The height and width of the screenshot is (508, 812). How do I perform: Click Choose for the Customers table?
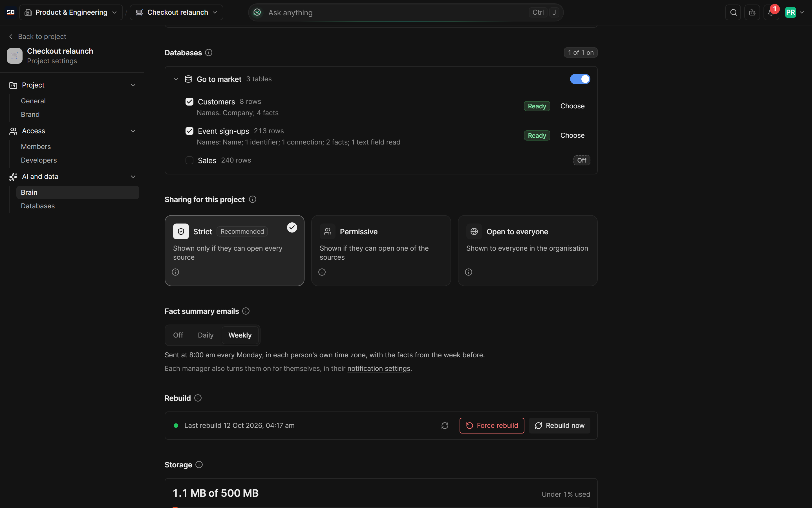point(572,106)
